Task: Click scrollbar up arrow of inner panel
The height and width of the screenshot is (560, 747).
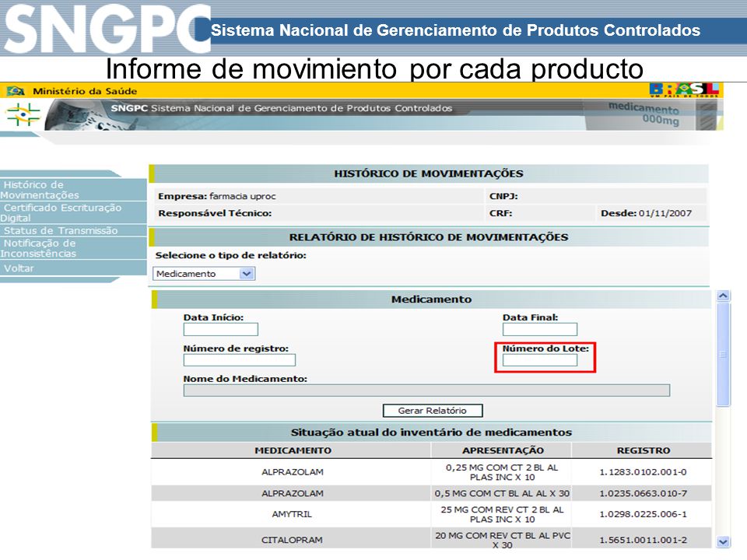Action: pyautogui.click(x=723, y=296)
